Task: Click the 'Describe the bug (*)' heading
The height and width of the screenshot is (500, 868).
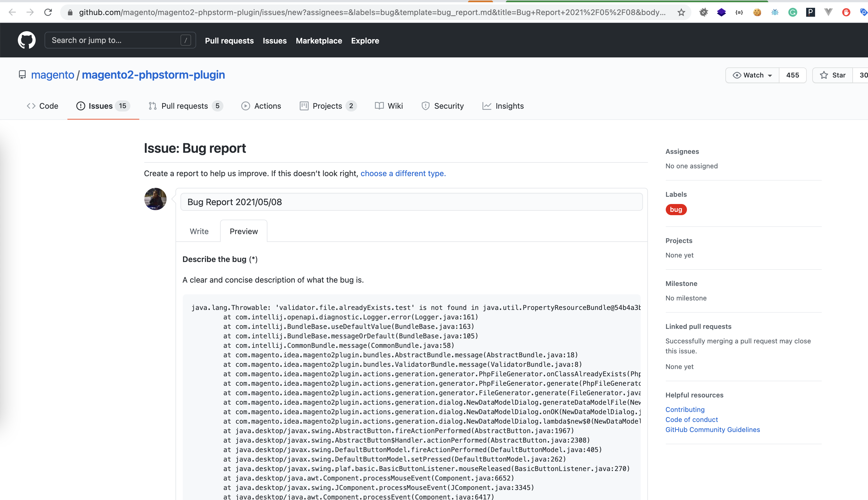Action: (x=220, y=259)
